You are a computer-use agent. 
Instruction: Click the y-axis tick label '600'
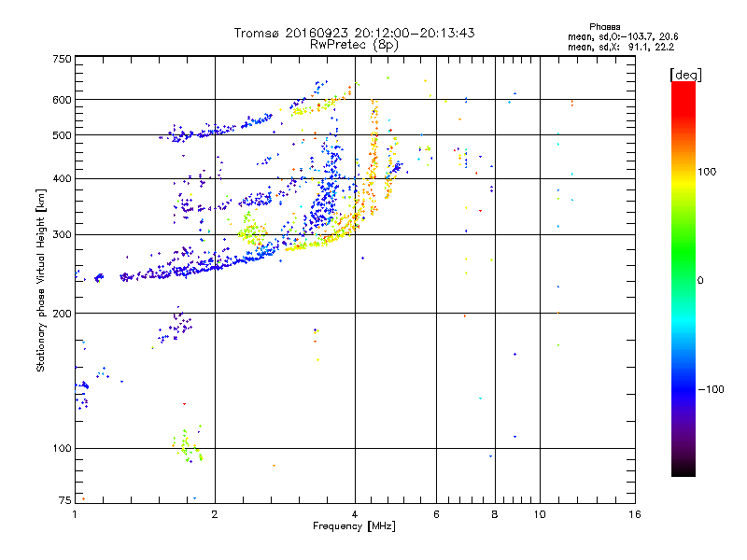click(62, 100)
